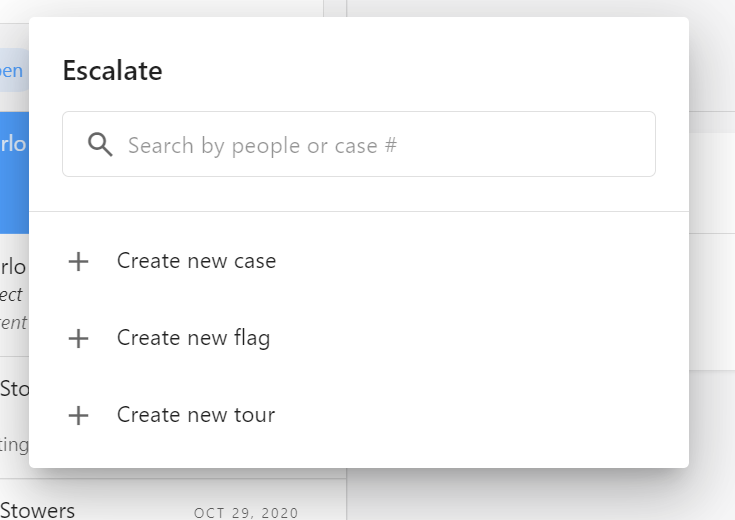The height and width of the screenshot is (520, 735).
Task: Click the plus icon beside Create new flag
Action: [78, 338]
